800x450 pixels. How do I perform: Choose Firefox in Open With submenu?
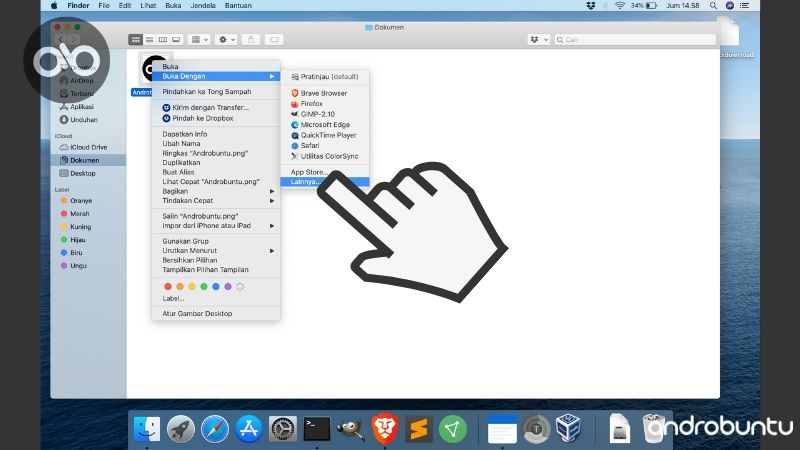coord(324,104)
